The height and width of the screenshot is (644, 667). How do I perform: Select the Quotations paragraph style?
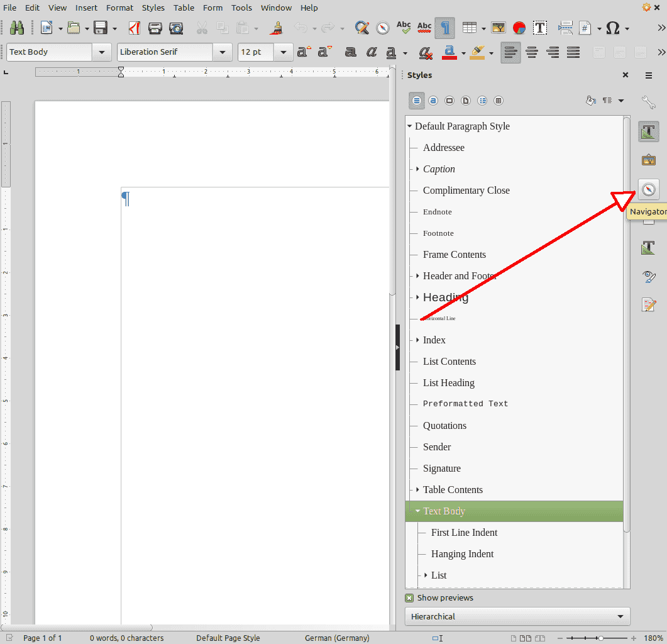pos(444,426)
